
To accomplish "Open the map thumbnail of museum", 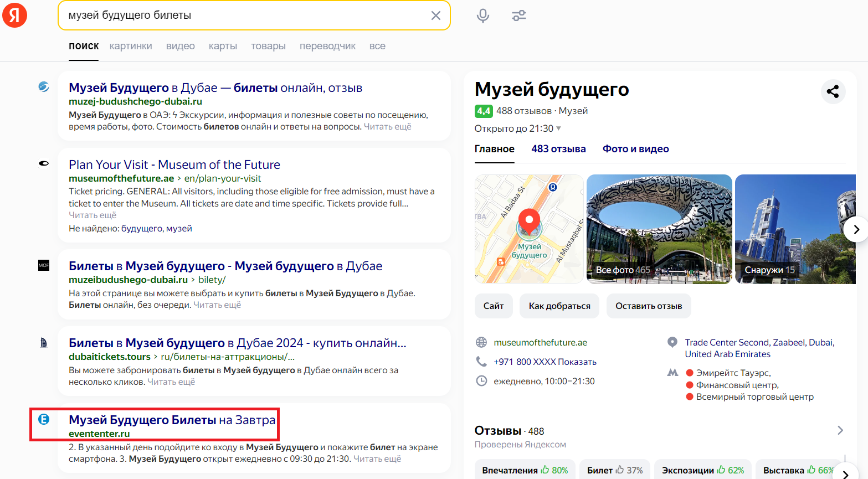I will tap(529, 229).
